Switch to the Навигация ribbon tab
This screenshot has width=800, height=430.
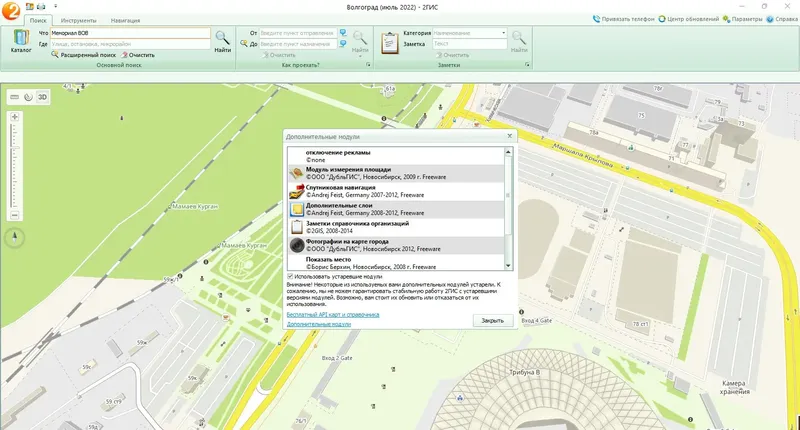pos(125,20)
